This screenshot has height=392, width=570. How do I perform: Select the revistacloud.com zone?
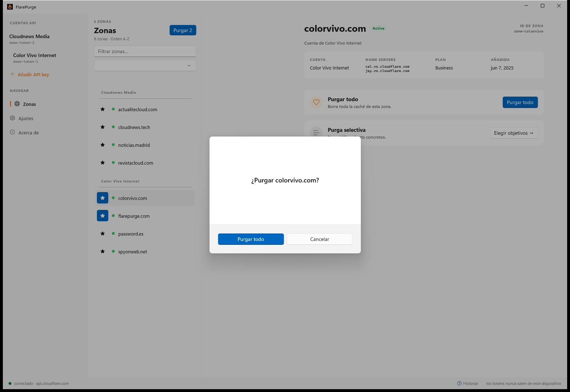coord(145,163)
